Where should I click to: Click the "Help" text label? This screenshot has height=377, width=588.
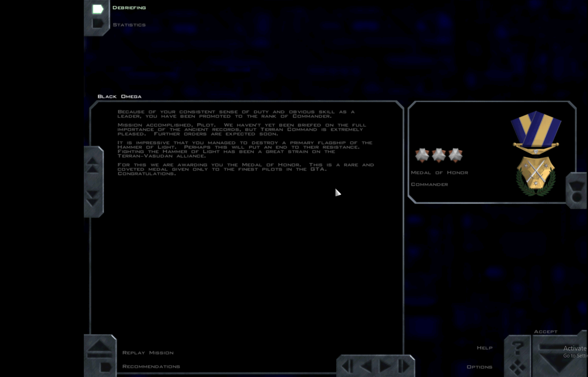pyautogui.click(x=485, y=348)
